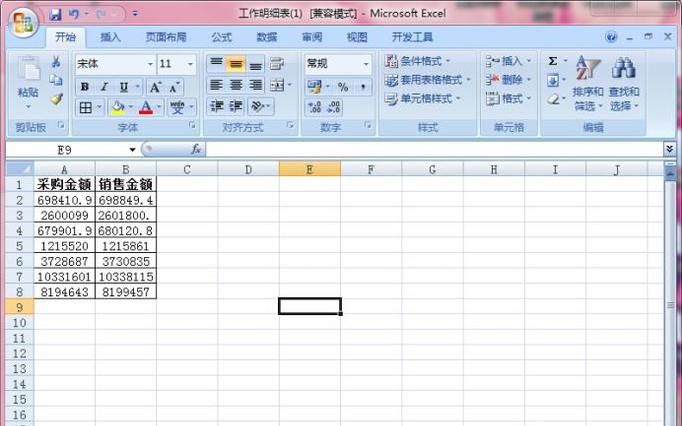Align text left
This screenshot has width=682, height=426.
[216, 85]
